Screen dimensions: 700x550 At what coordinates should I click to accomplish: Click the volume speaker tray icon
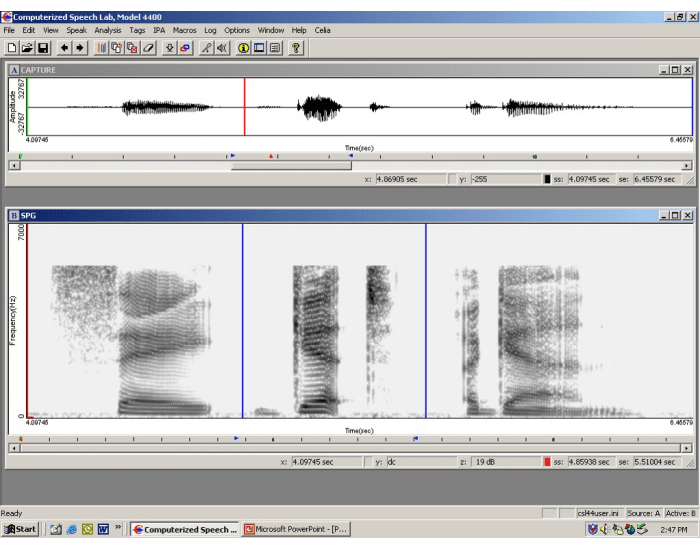tap(605, 529)
